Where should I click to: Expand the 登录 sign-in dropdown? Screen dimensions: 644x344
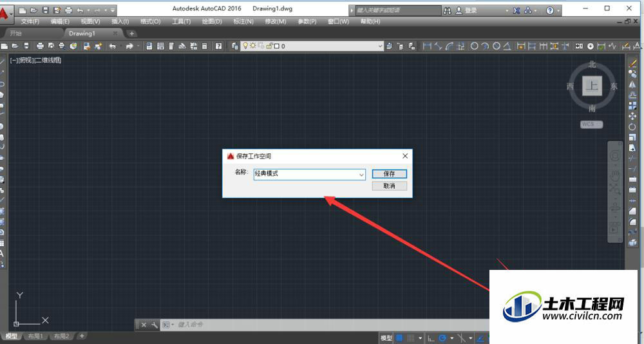[x=507, y=11]
